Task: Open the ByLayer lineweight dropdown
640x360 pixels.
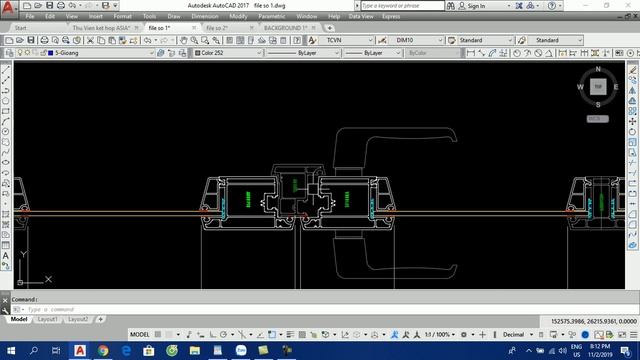Action: pyautogui.click(x=398, y=53)
